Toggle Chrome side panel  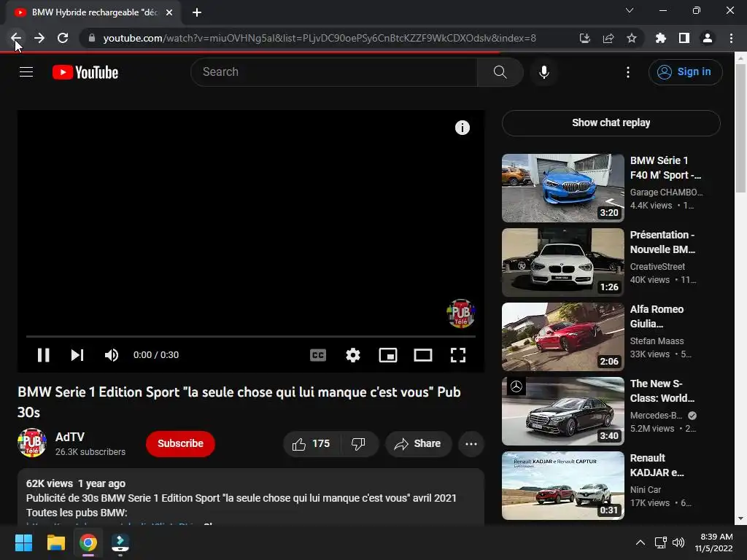pyautogui.click(x=684, y=38)
